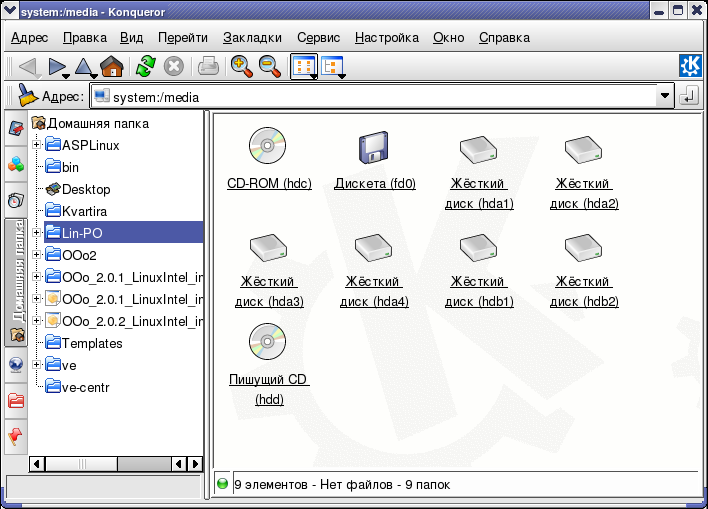Open the Дискета (fd0) floppy icon

pyautogui.click(x=374, y=147)
